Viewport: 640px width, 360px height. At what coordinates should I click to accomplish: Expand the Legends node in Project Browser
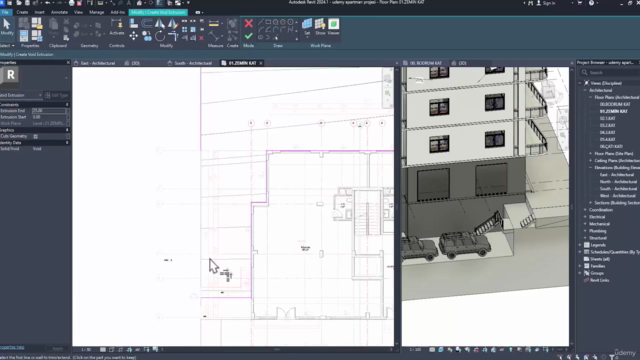580,245
